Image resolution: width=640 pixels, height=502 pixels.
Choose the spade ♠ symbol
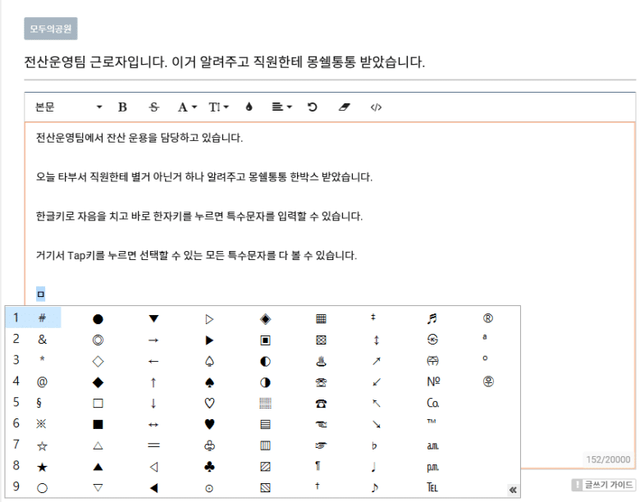[209, 382]
